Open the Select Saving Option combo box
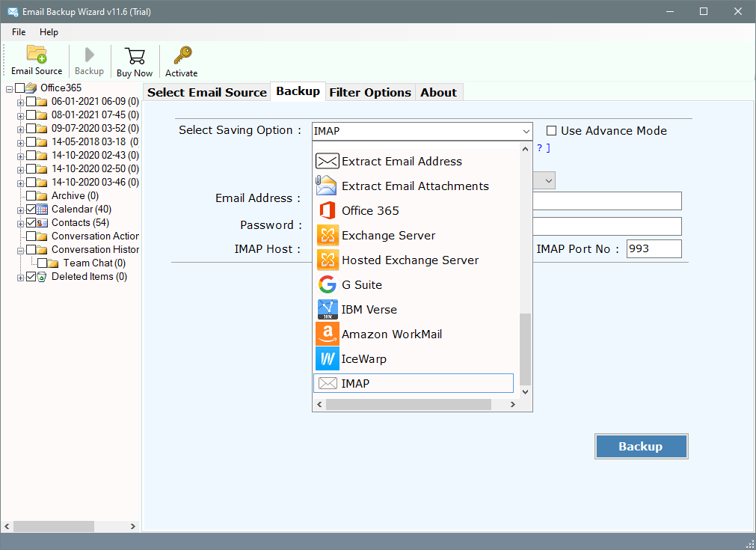 (422, 131)
